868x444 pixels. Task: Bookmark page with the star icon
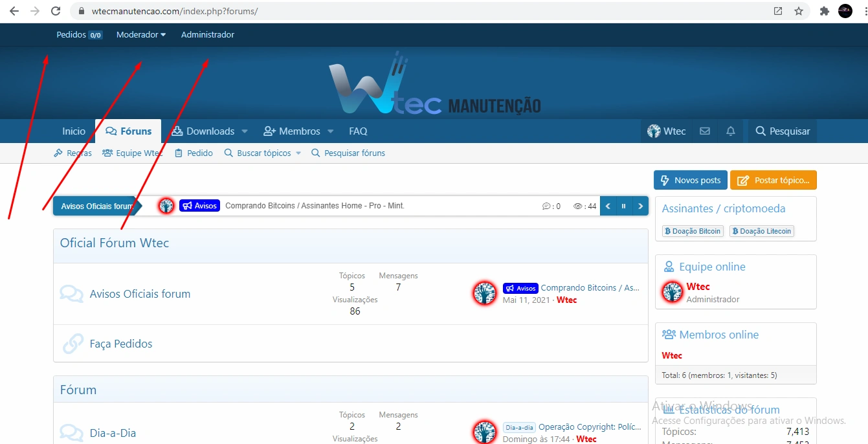799,11
